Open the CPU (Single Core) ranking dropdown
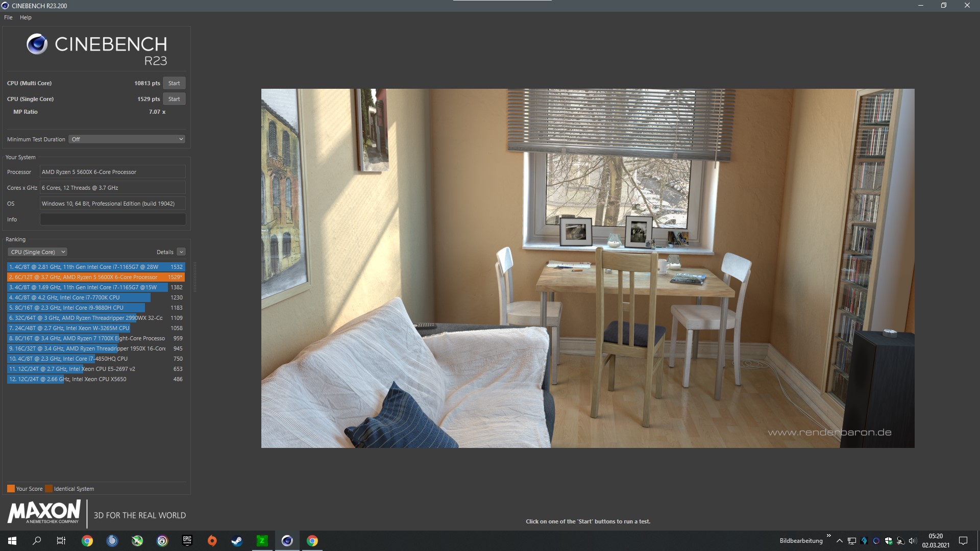 38,252
